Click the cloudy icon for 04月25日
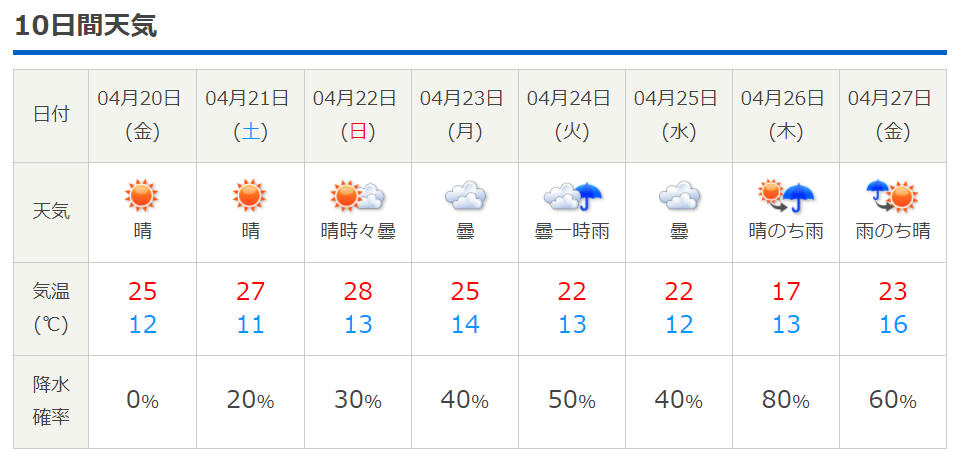Viewport: 965px width, 460px height. click(x=679, y=196)
